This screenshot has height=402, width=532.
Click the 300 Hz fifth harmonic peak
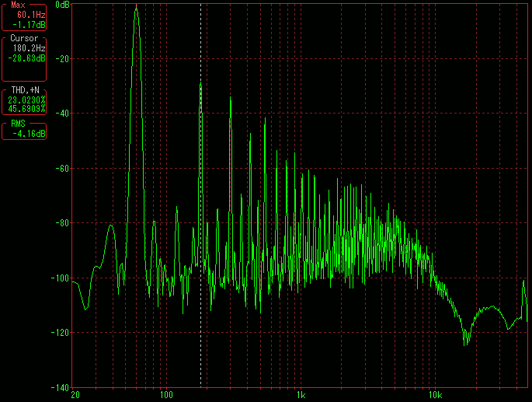[x=231, y=99]
